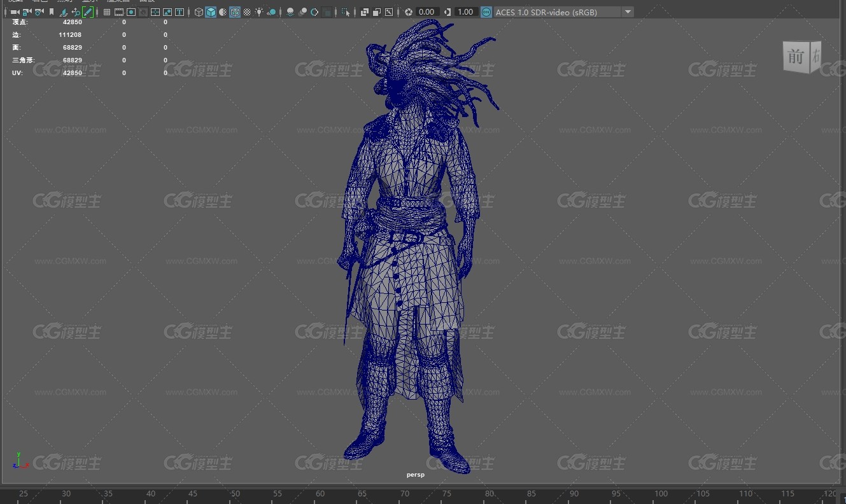Switch to Wireframe cube display mode
Image resolution: width=846 pixels, height=504 pixels.
(x=199, y=12)
